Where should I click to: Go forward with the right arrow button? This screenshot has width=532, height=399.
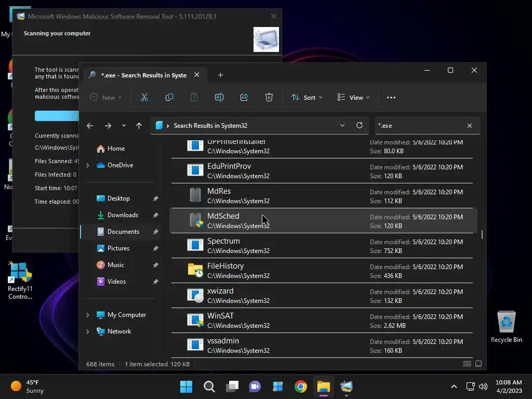pyautogui.click(x=108, y=126)
